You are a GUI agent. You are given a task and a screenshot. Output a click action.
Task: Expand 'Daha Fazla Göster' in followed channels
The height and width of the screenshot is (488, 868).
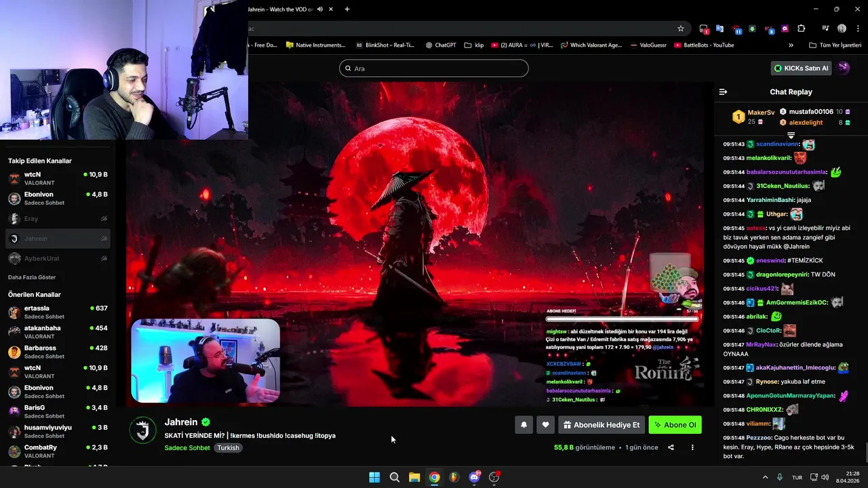click(32, 277)
